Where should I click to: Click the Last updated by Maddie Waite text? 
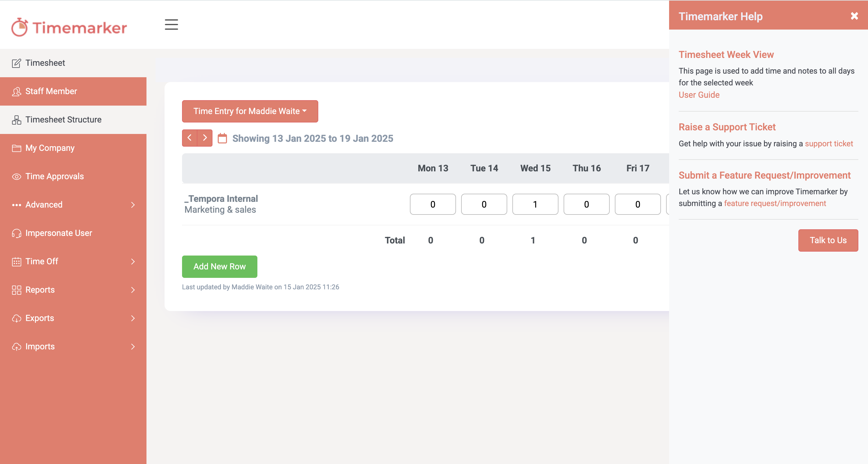point(260,287)
